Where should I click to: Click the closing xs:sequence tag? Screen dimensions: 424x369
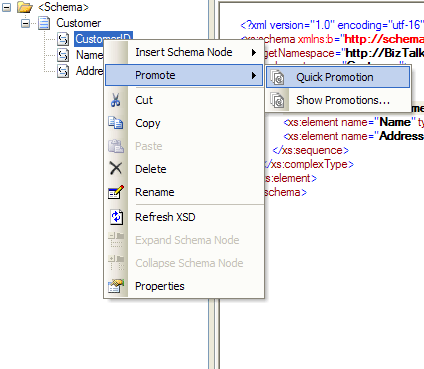pos(310,150)
